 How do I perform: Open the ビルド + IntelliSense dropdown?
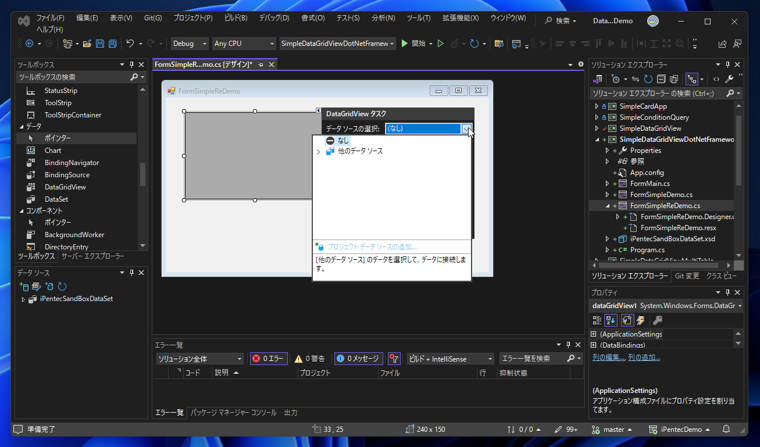[x=450, y=359]
